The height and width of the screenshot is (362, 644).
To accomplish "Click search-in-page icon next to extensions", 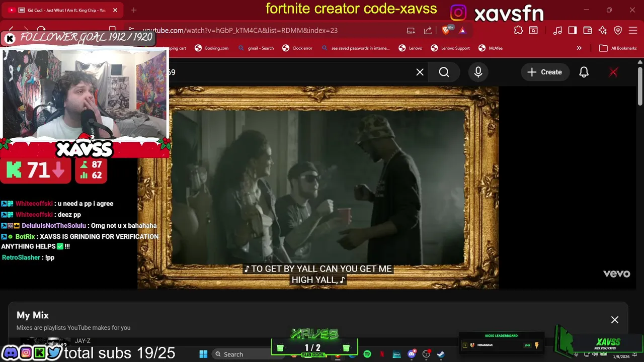I will [533, 30].
